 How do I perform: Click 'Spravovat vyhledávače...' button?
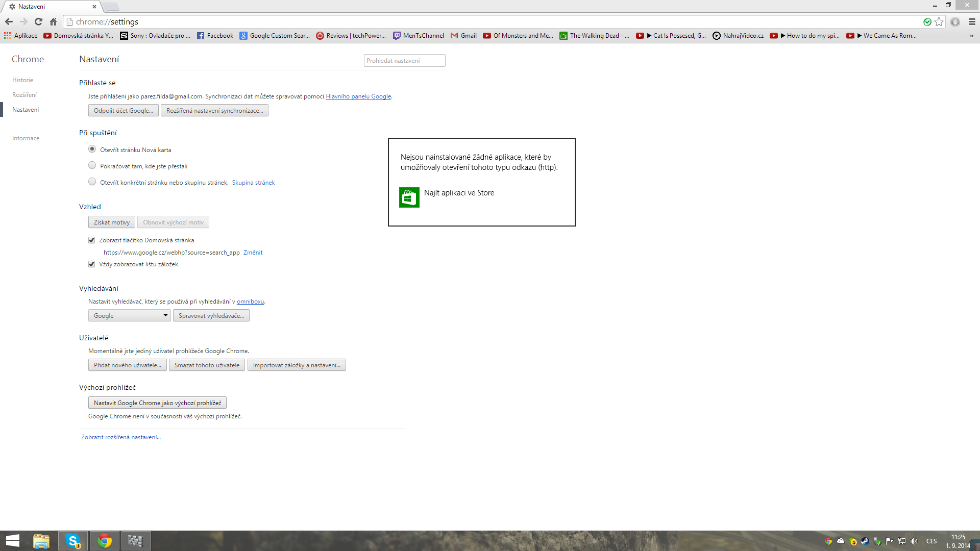pos(211,316)
